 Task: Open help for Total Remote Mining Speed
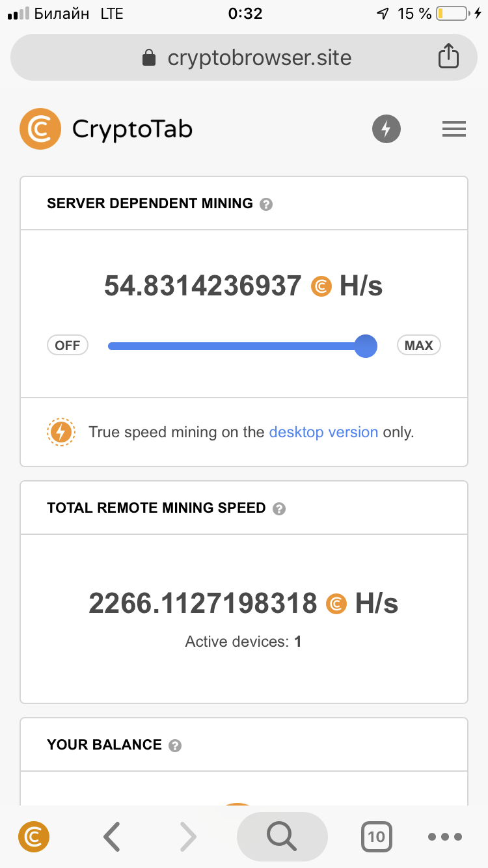[278, 509]
